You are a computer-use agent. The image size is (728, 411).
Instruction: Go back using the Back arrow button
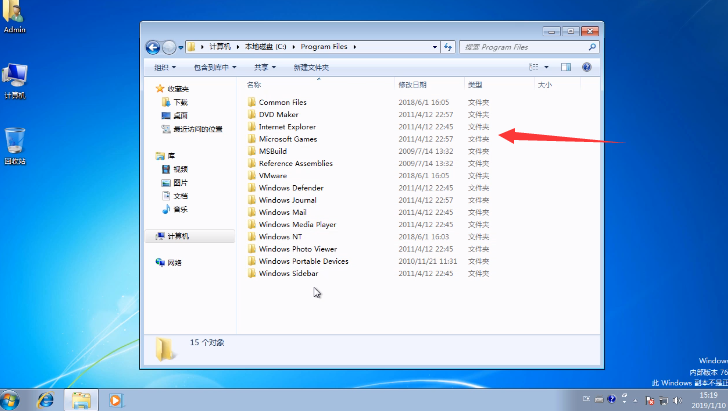(x=153, y=47)
